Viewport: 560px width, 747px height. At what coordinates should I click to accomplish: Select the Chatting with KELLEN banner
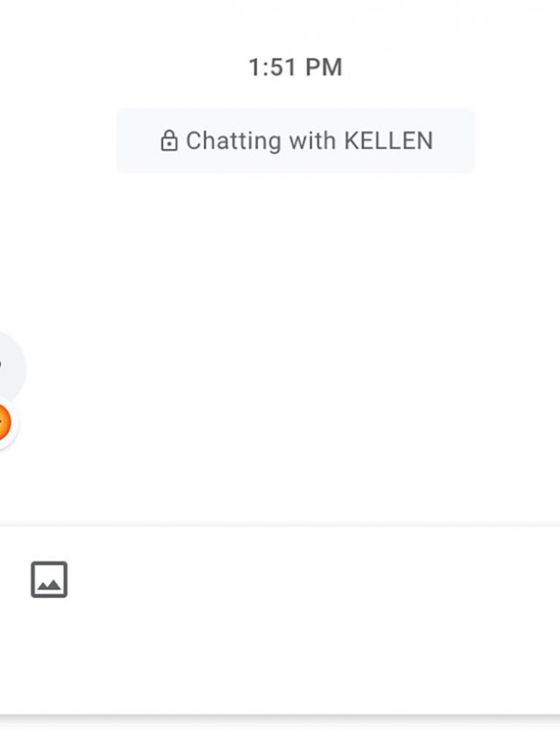[296, 141]
